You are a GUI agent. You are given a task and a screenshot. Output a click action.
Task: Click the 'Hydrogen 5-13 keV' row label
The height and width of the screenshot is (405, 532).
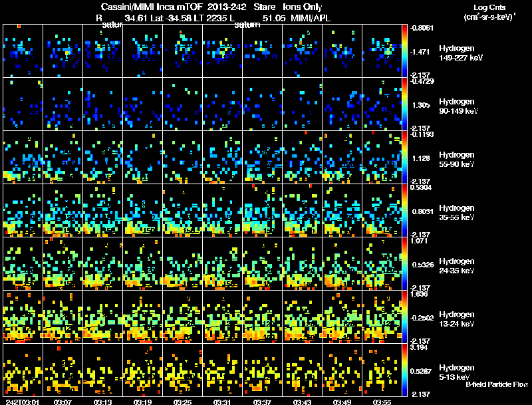click(x=457, y=372)
